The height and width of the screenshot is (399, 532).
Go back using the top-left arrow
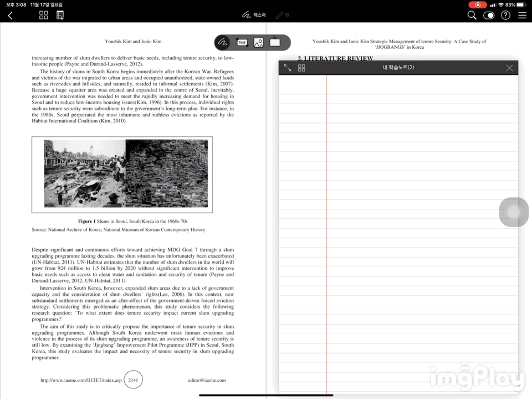tap(10, 16)
